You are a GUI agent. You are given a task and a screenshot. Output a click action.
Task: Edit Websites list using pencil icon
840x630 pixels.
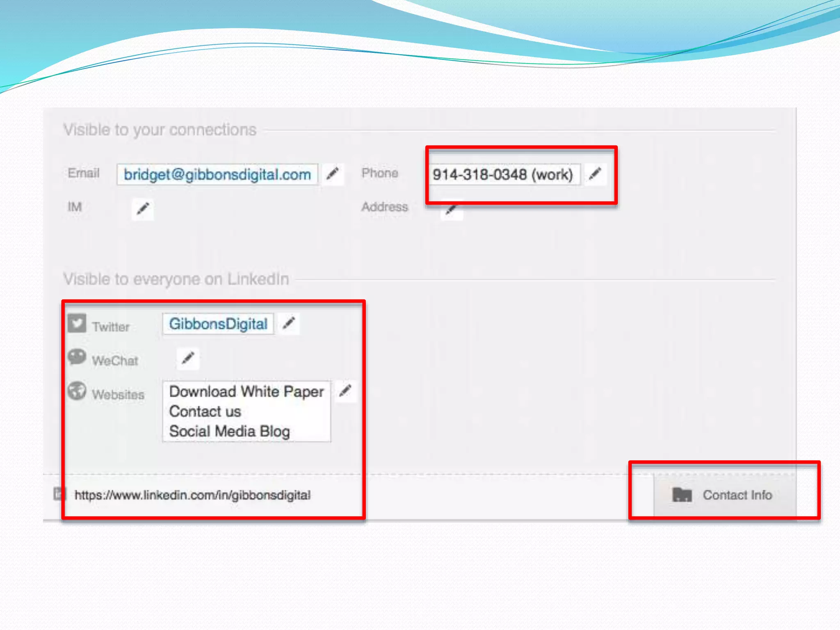point(345,391)
